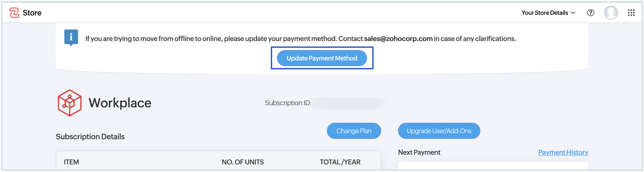Open the apps grid launcher
This screenshot has height=172, width=644.
click(631, 13)
